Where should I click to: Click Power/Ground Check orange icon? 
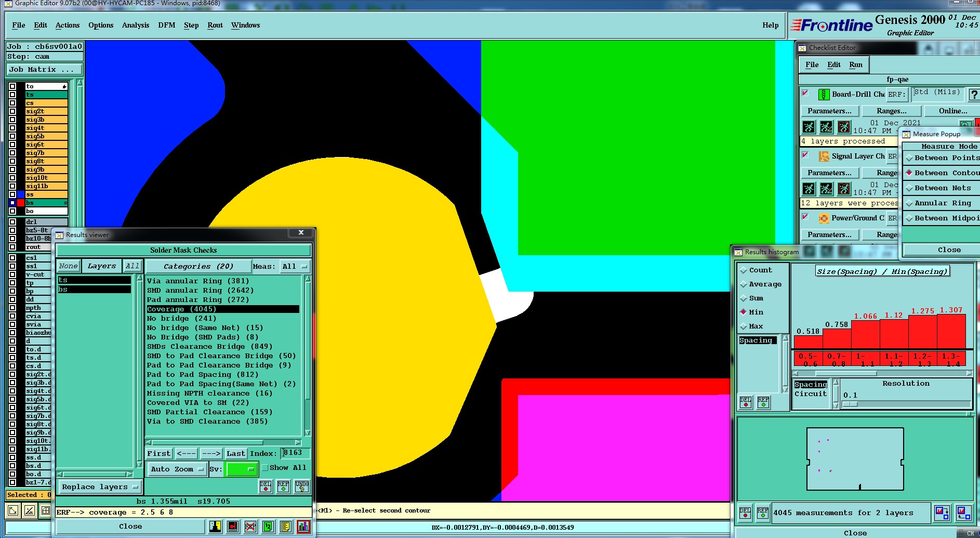[824, 218]
